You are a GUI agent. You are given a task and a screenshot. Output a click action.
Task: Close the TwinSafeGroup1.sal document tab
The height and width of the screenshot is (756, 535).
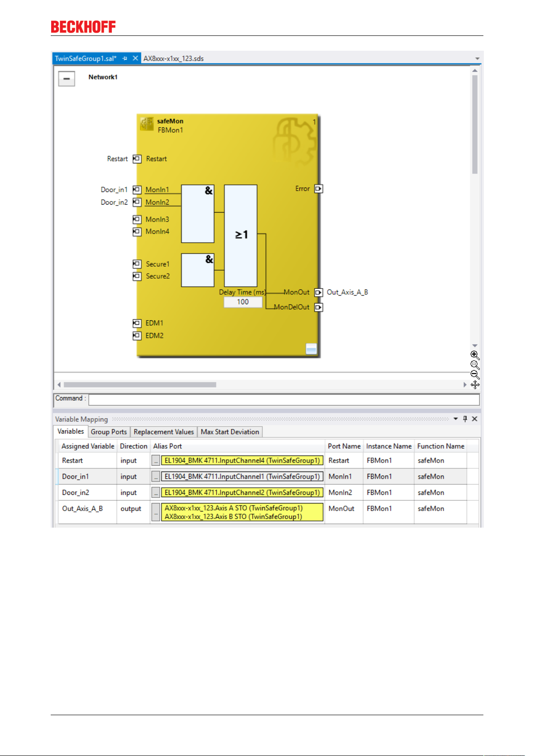pos(135,58)
